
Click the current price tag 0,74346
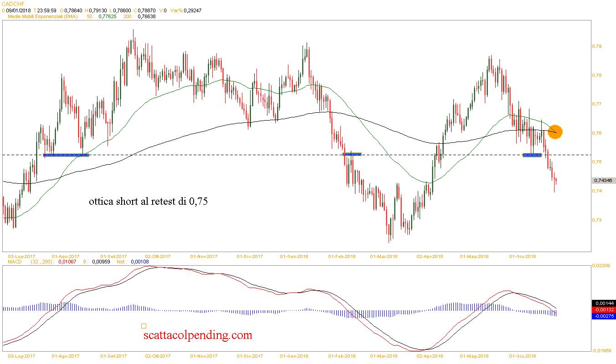click(603, 181)
